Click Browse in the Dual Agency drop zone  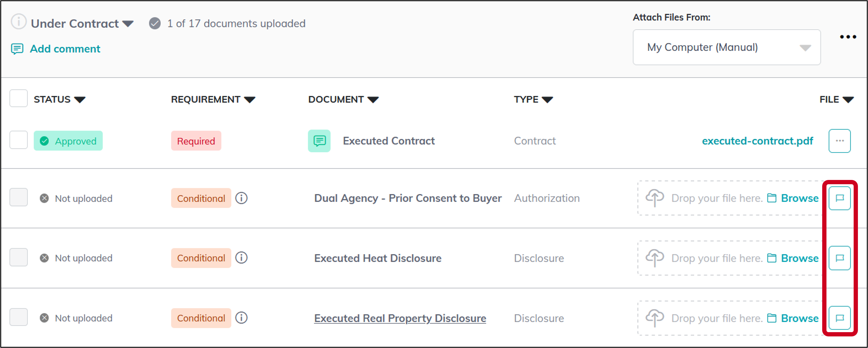(x=799, y=198)
